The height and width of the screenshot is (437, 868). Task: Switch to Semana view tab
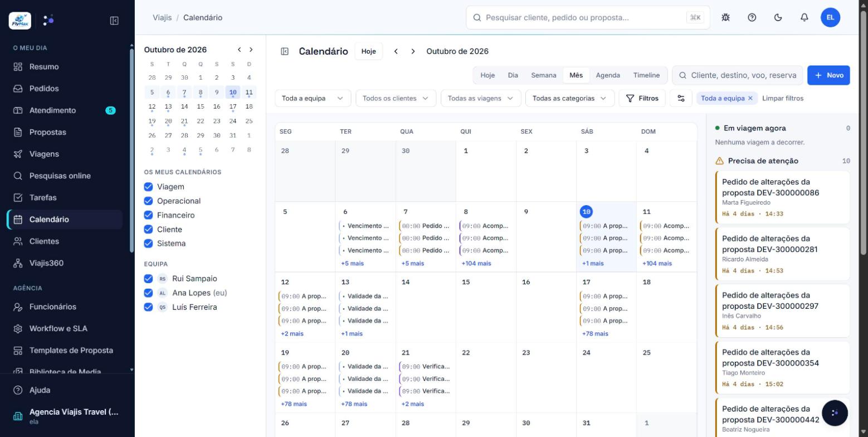point(543,75)
